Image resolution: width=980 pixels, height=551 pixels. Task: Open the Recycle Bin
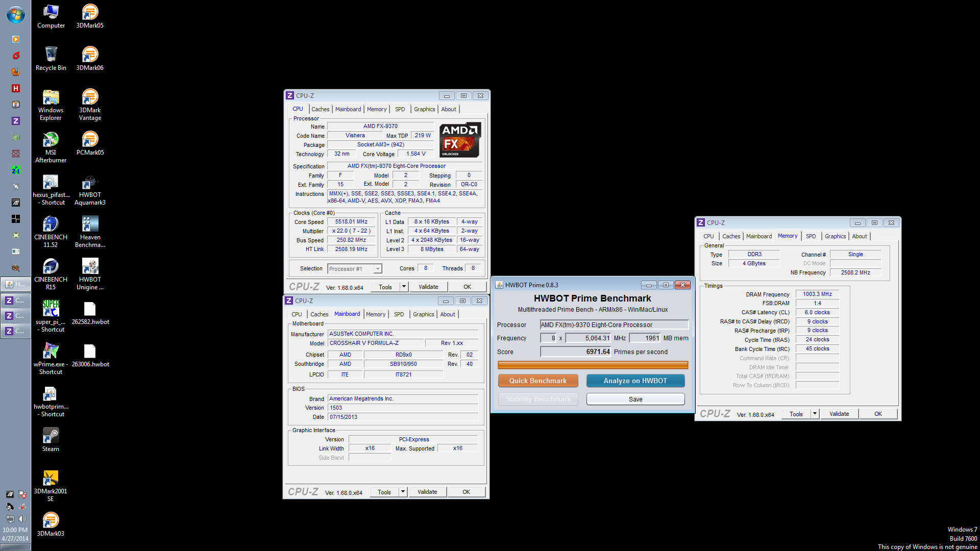pos(51,58)
